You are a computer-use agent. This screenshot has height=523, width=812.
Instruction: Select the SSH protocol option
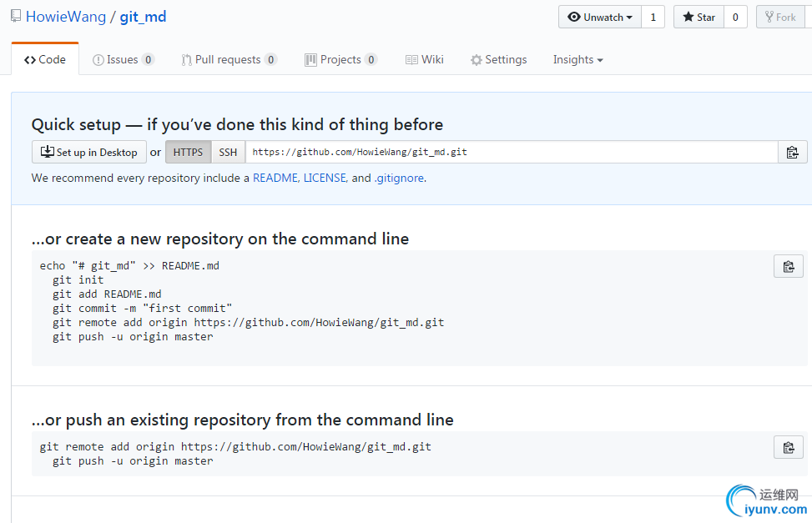tap(228, 153)
